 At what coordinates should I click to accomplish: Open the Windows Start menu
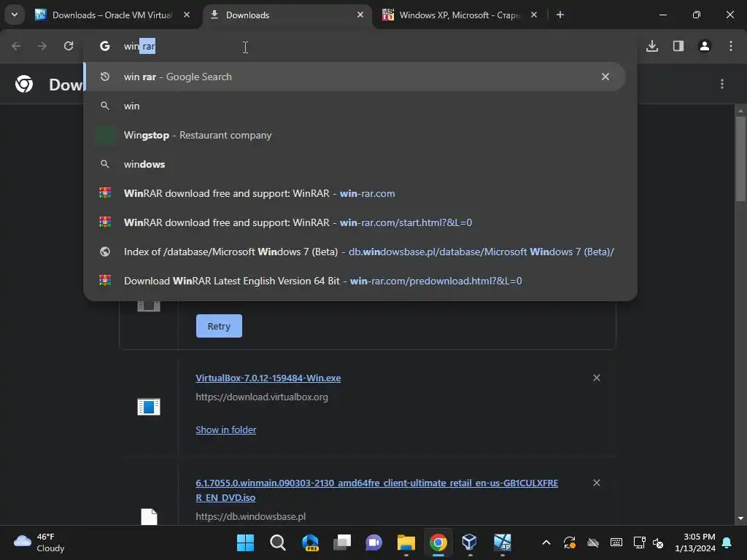click(245, 542)
